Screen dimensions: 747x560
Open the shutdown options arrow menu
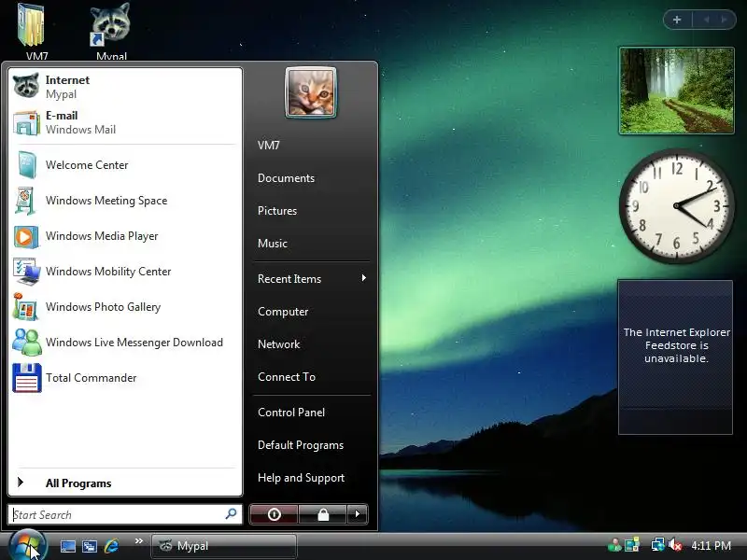(x=358, y=514)
